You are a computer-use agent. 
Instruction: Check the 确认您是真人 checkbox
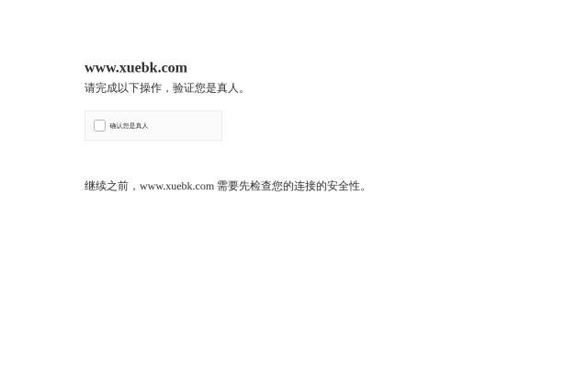point(99,125)
